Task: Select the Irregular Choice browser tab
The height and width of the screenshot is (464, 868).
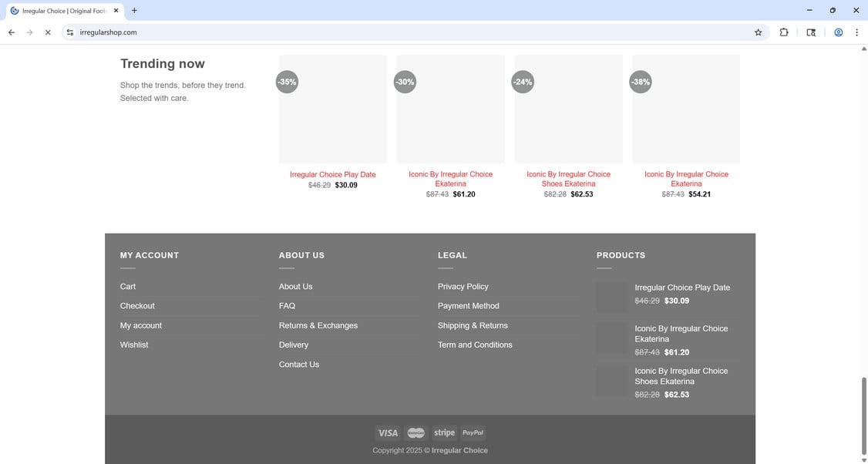Action: click(64, 11)
